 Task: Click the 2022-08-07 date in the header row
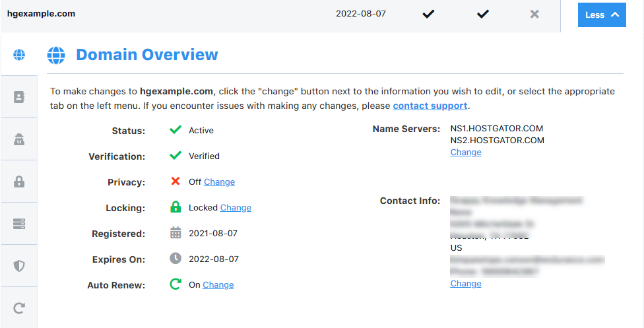[361, 14]
